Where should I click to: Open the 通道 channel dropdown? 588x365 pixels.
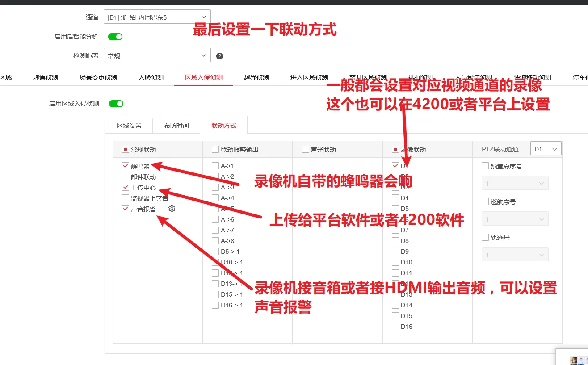pyautogui.click(x=157, y=17)
